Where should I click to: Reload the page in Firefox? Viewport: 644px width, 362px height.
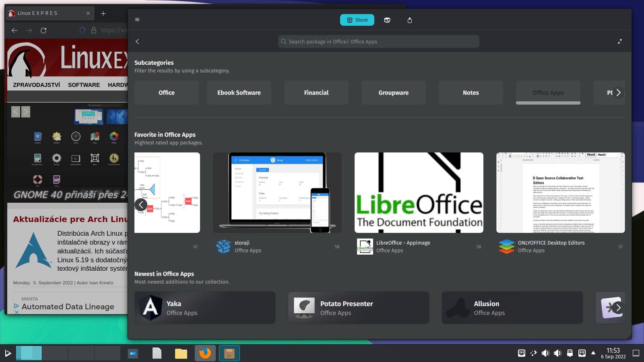point(43,30)
